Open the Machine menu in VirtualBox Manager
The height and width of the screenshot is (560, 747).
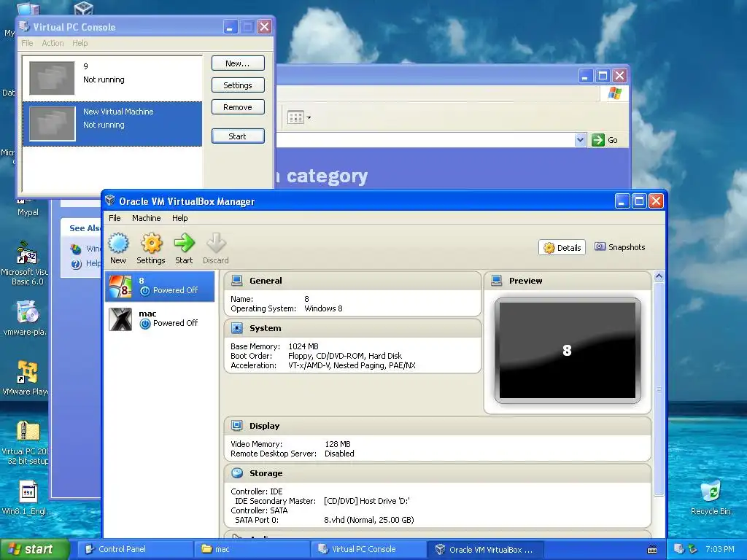pyautogui.click(x=146, y=218)
